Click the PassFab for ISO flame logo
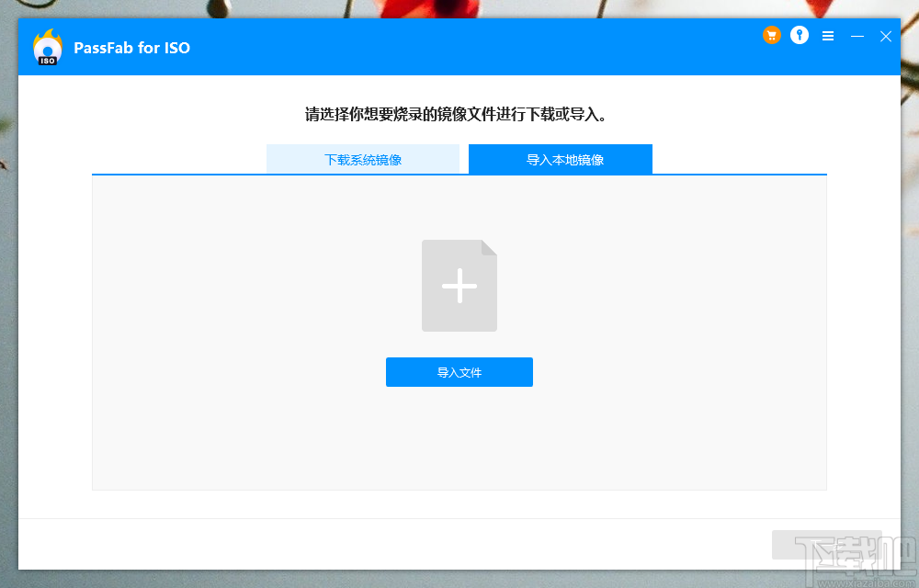The width and height of the screenshot is (919, 588). pos(47,46)
